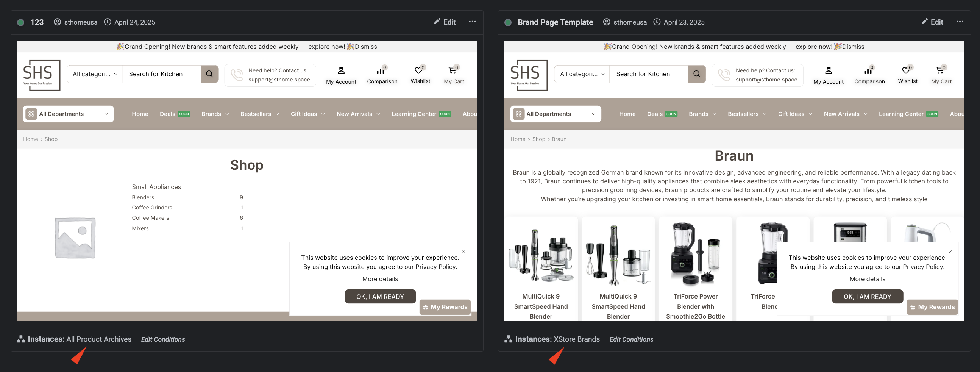Click Shop breadcrumb in Brand Page preview

coord(539,139)
